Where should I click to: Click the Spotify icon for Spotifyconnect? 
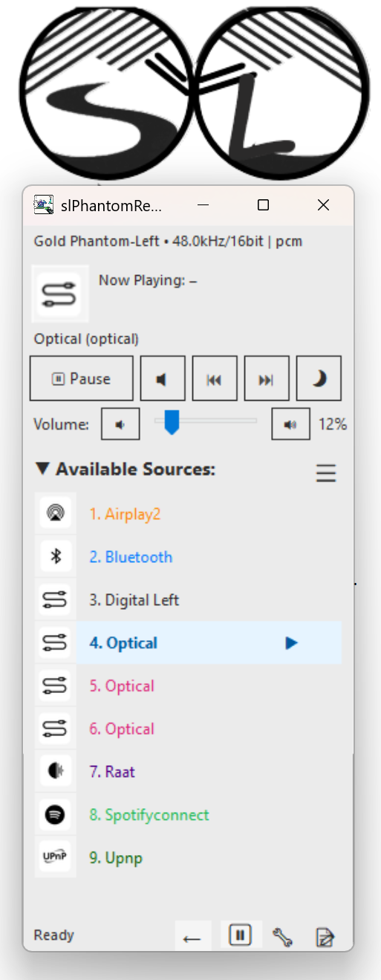[x=56, y=814]
